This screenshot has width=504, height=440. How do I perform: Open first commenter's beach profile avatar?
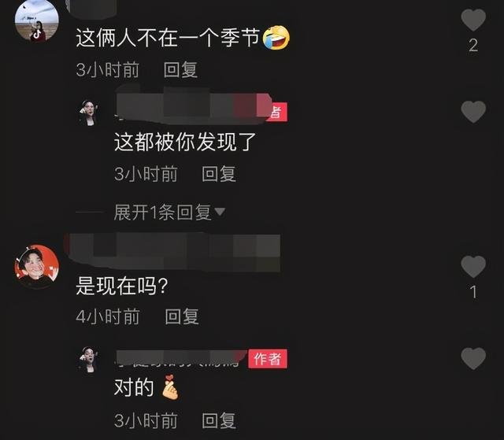pyautogui.click(x=37, y=20)
